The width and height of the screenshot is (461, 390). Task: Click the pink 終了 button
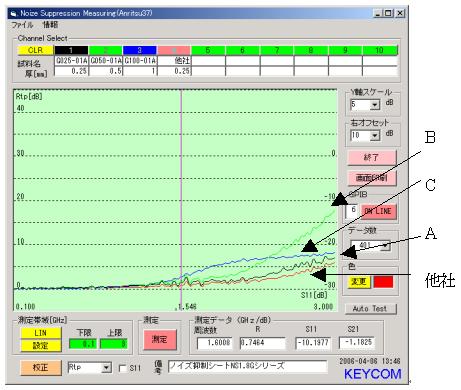pyautogui.click(x=372, y=157)
